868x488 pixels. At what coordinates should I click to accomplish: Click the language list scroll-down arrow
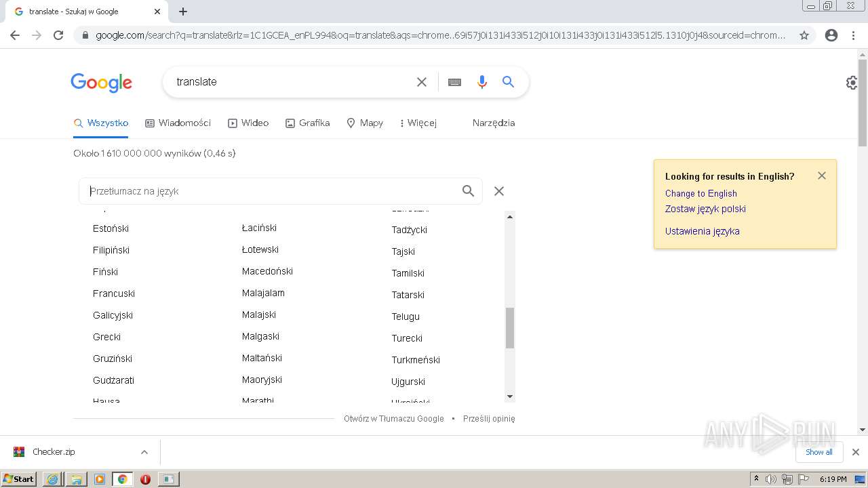[x=510, y=396]
